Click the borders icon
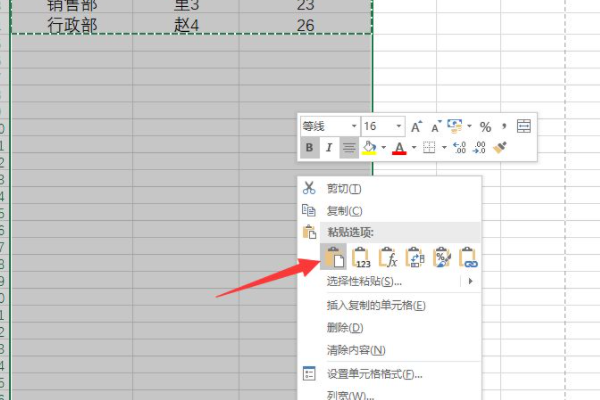Image resolution: width=600 pixels, height=400 pixels. click(x=429, y=147)
